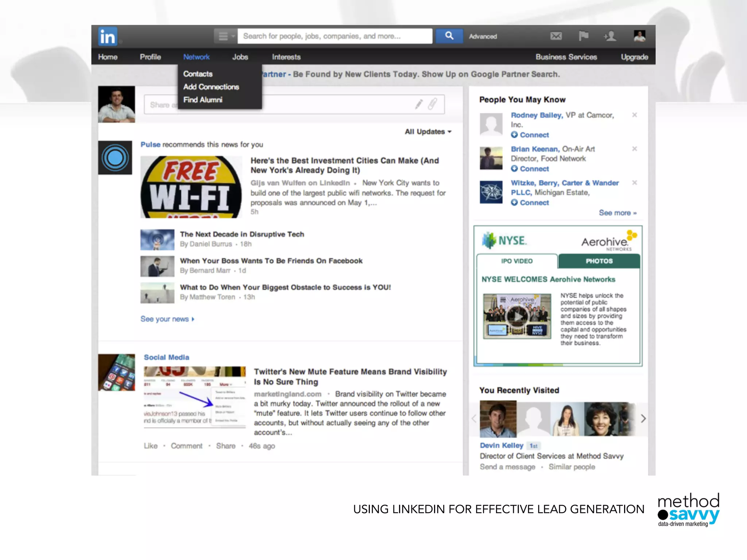Dismiss Brian Keenan suggestion
This screenshot has width=747, height=560.
[634, 149]
